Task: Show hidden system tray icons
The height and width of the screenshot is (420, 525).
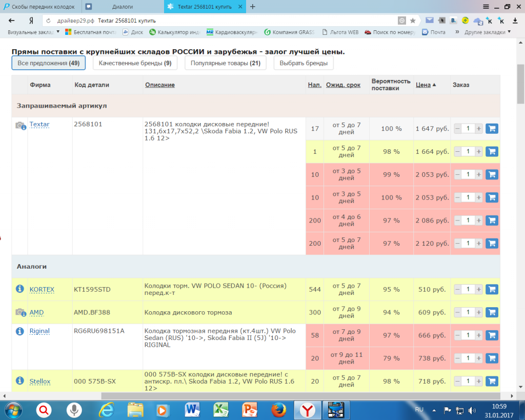Action: point(434,410)
